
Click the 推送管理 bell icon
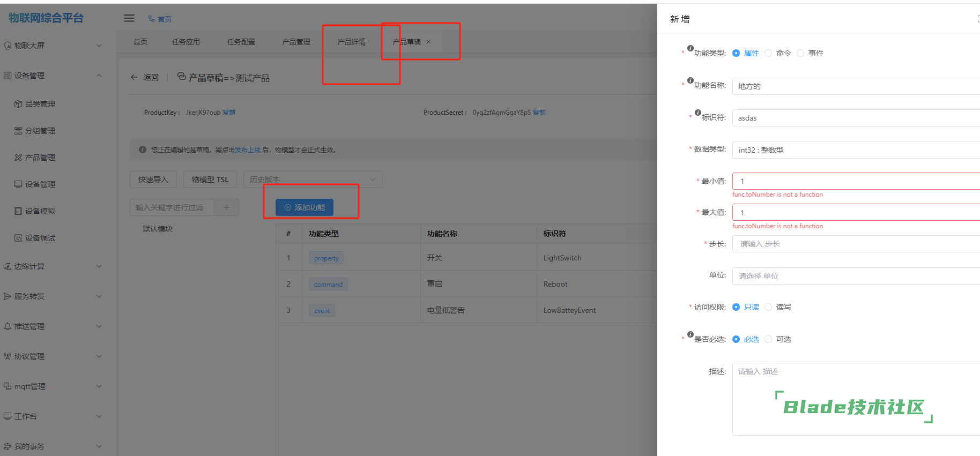(8, 326)
